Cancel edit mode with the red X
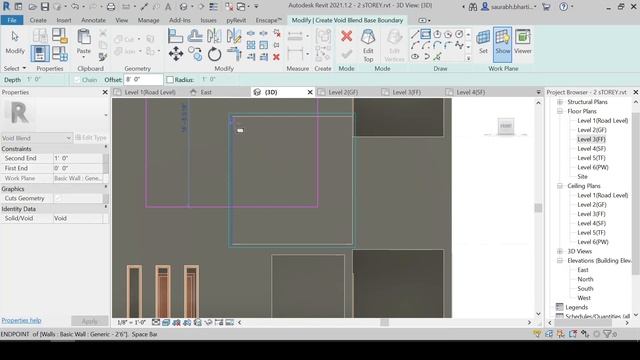This screenshot has height=360, width=640. coord(347,36)
